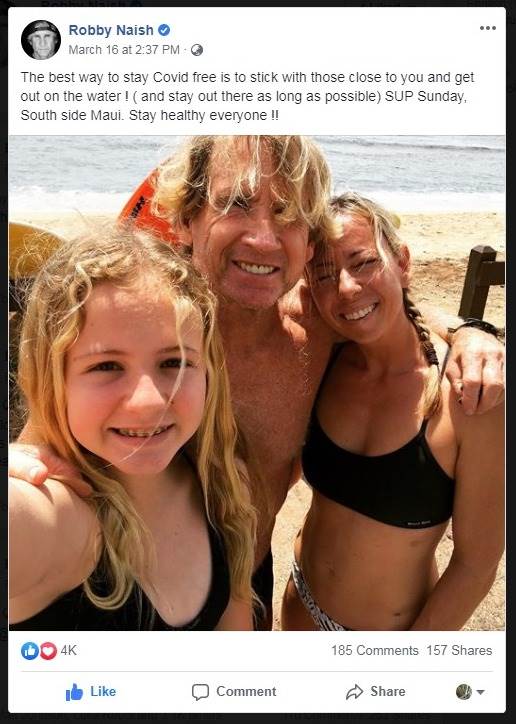
Task: Open the three-dot post options menu
Action: point(487,28)
